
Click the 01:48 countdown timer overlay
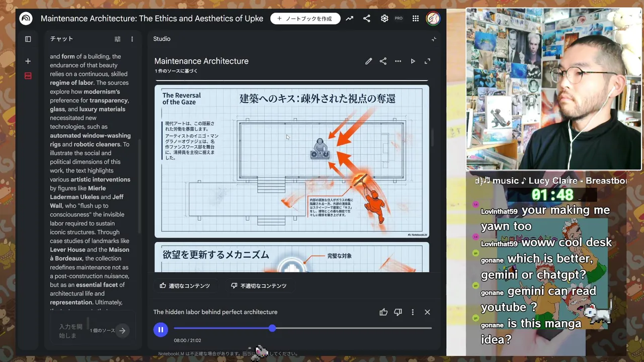click(552, 195)
